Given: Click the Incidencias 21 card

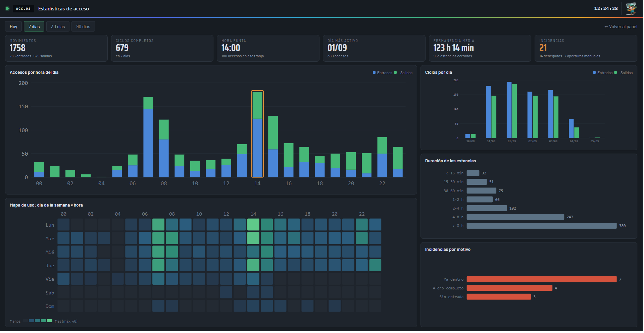Looking at the screenshot, I should 586,48.
